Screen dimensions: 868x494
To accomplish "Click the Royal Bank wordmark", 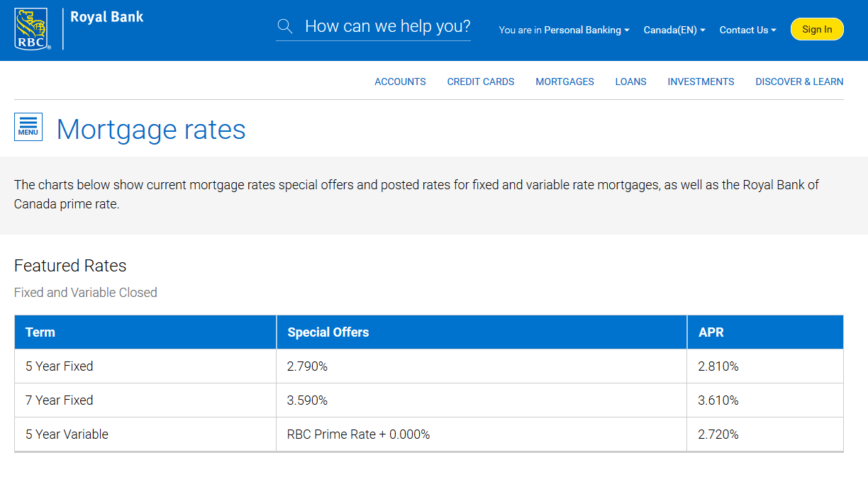I will click(107, 17).
